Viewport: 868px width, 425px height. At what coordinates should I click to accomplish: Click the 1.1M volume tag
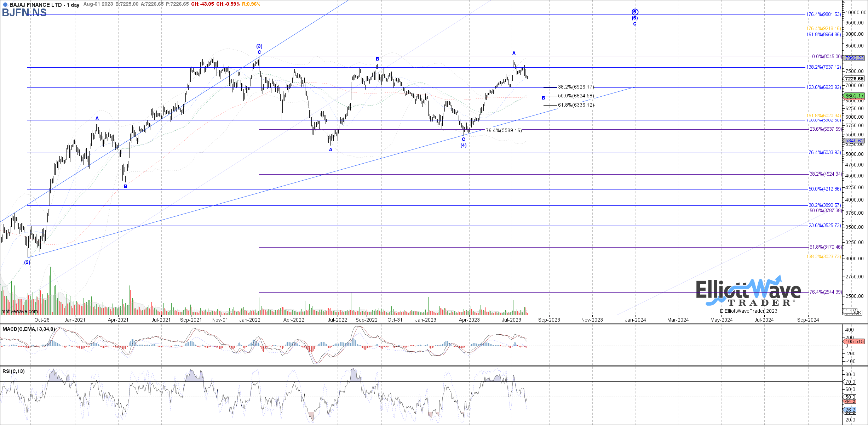click(851, 311)
